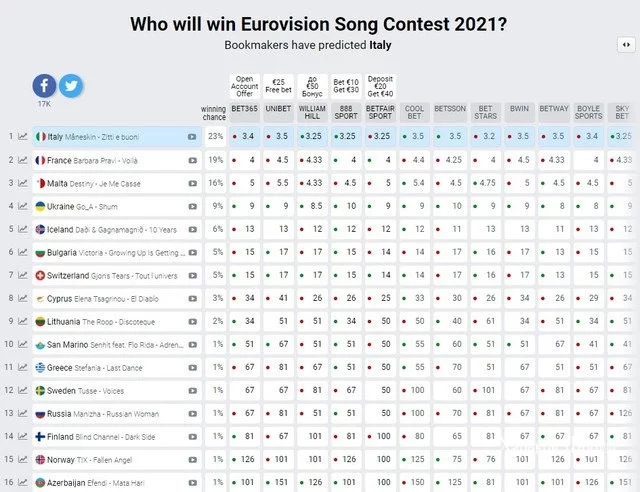Image resolution: width=640 pixels, height=492 pixels.
Task: View the trend graph icon for Switzerland
Action: click(23, 275)
